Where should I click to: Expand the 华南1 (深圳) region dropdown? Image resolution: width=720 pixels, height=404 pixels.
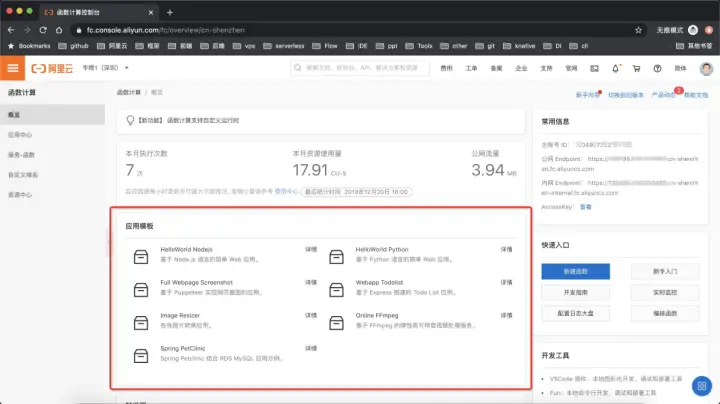coord(106,68)
